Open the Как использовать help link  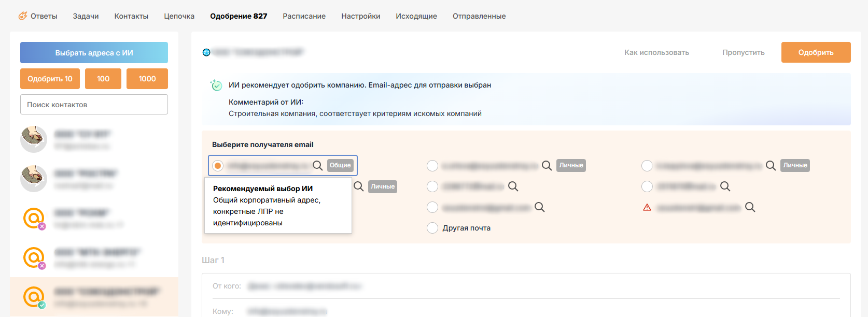tap(656, 52)
